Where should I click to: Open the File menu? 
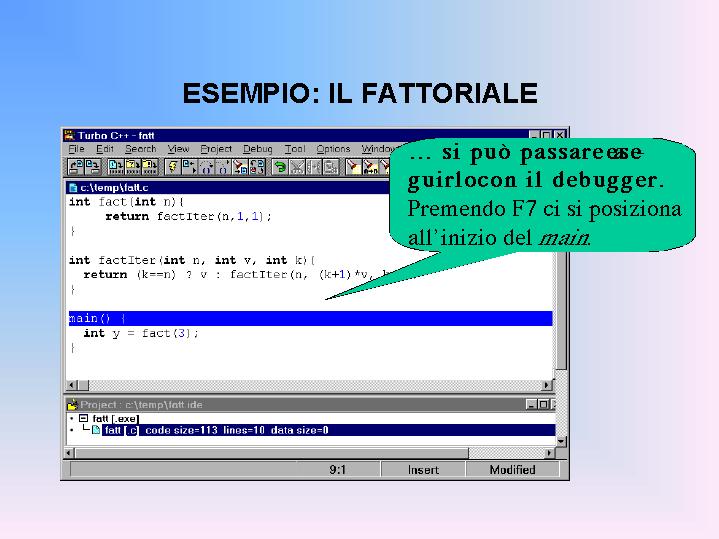click(x=76, y=149)
